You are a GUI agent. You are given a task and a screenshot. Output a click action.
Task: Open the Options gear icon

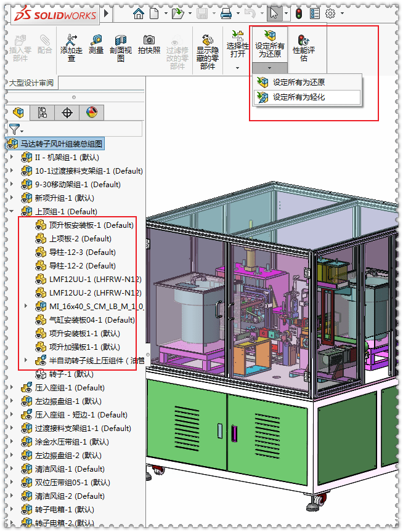(330, 13)
